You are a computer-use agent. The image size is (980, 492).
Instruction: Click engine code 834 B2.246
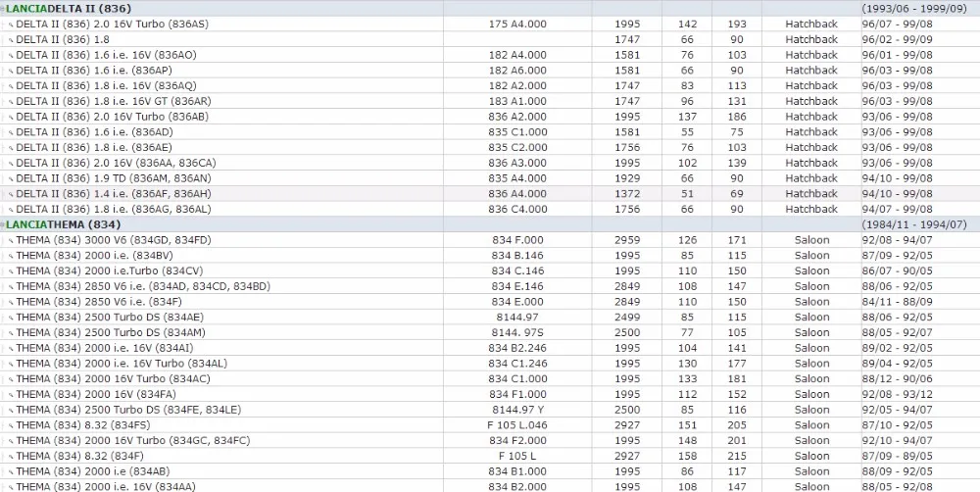tap(517, 348)
